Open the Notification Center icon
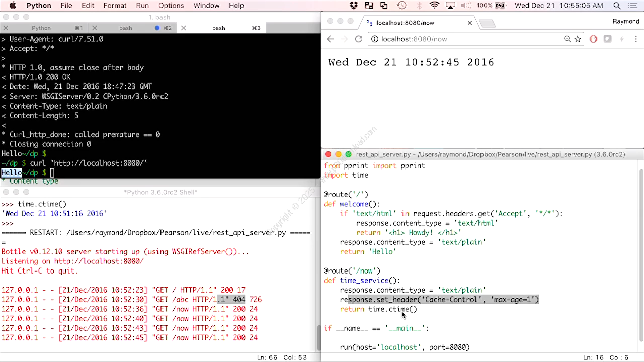Viewport: 644px width, 362px height. point(633,6)
